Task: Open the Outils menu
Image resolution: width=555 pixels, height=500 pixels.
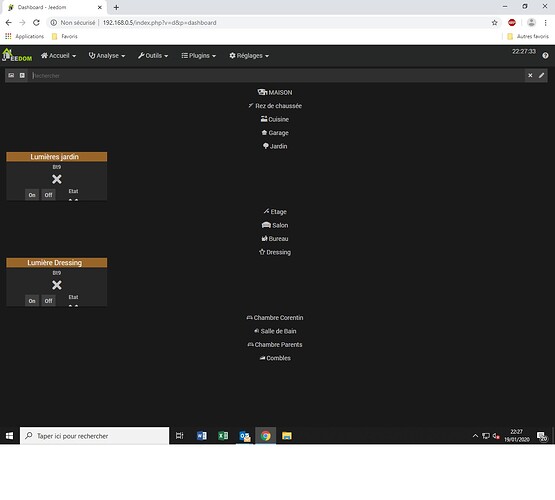Action: coord(153,56)
